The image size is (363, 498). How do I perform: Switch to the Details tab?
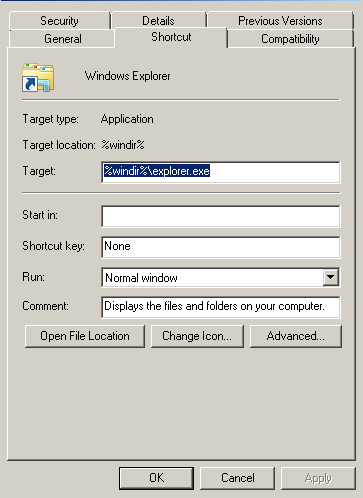pos(158,21)
